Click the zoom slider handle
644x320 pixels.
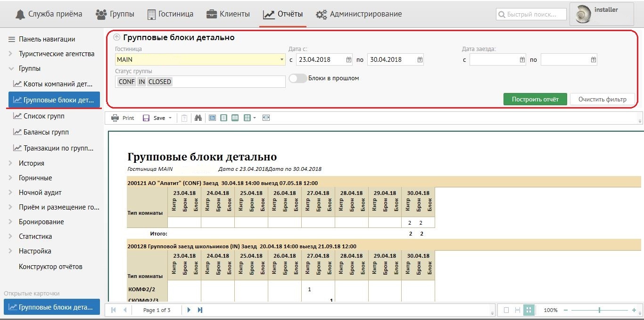click(599, 310)
